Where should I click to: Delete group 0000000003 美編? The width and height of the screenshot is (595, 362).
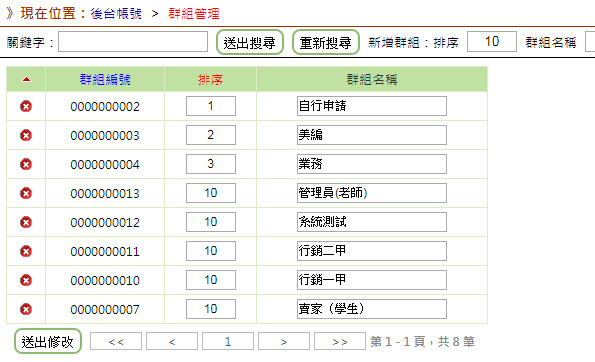coord(26,135)
